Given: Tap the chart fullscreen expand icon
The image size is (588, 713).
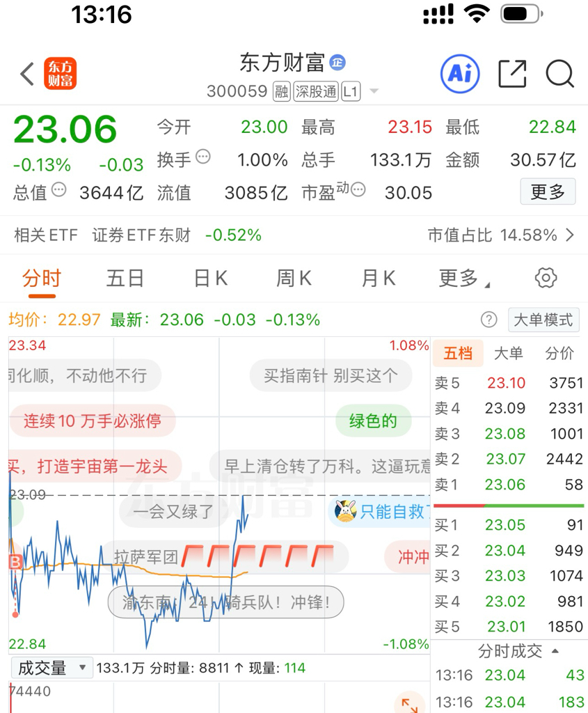Looking at the screenshot, I should click(x=409, y=705).
